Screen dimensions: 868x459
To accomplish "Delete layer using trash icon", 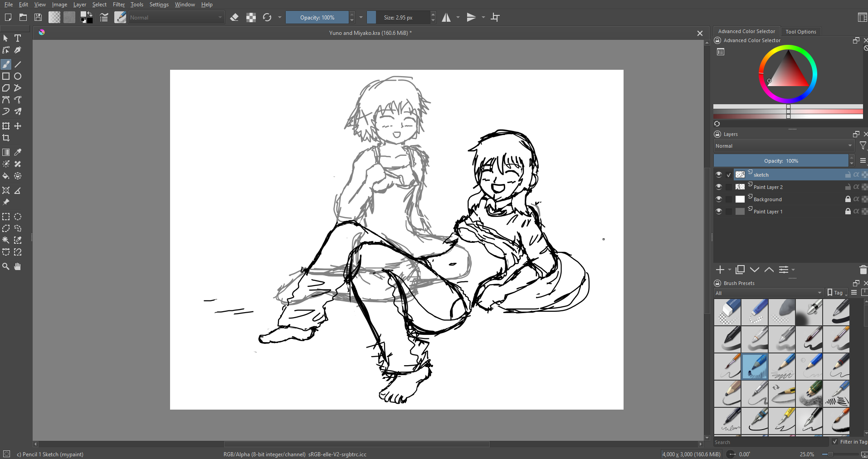I will click(x=863, y=270).
